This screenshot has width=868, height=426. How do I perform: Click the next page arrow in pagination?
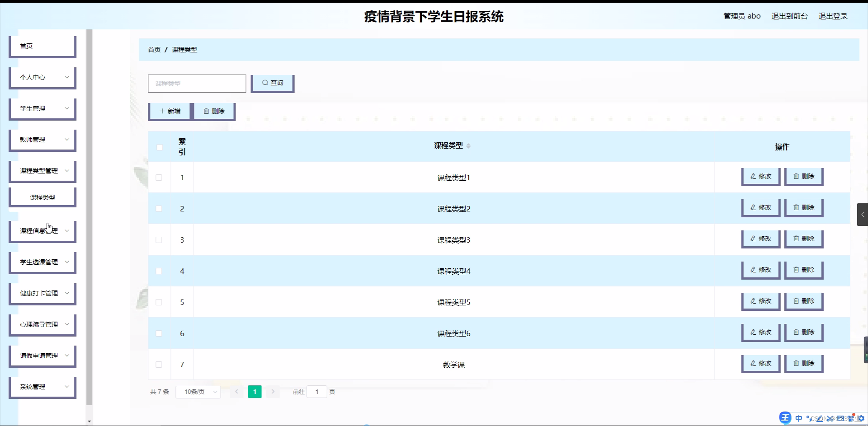(273, 392)
